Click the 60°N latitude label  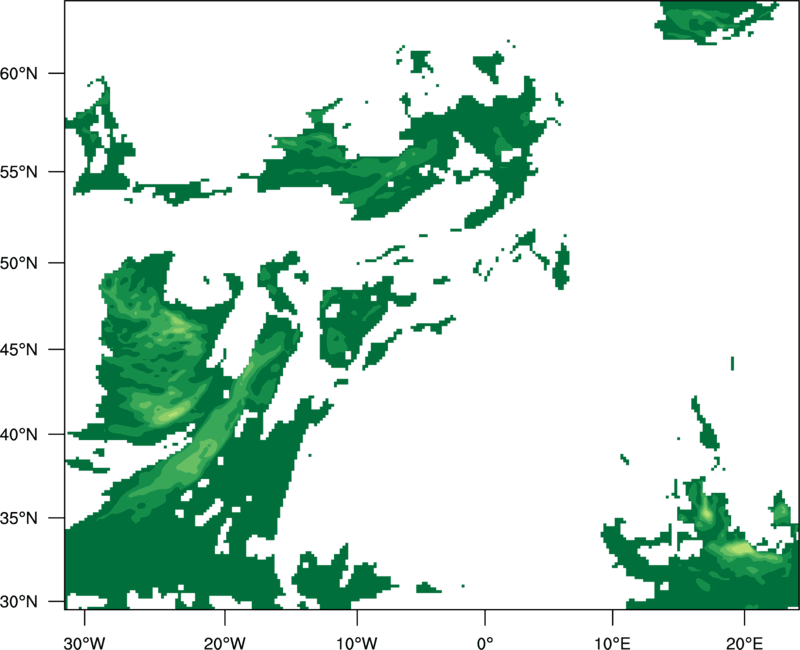[x=19, y=73]
